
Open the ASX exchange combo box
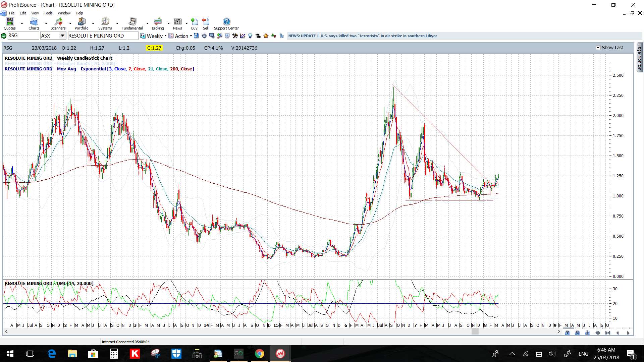click(53, 36)
